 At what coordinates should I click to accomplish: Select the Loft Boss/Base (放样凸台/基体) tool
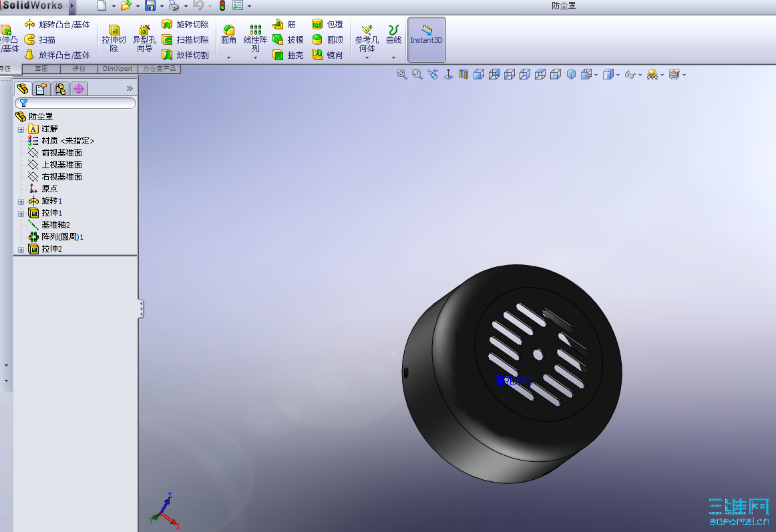tap(57, 55)
